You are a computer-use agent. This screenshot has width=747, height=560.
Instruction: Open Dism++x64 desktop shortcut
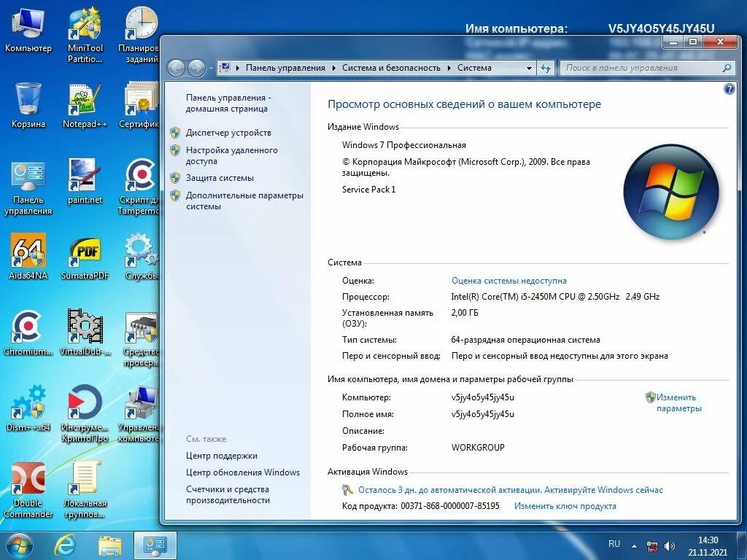click(x=28, y=408)
